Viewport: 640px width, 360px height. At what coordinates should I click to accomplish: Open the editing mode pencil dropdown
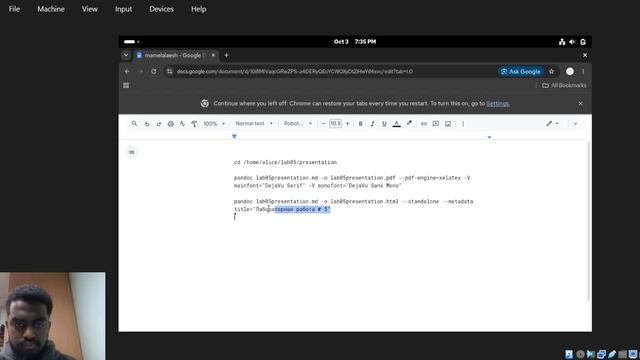(x=552, y=124)
